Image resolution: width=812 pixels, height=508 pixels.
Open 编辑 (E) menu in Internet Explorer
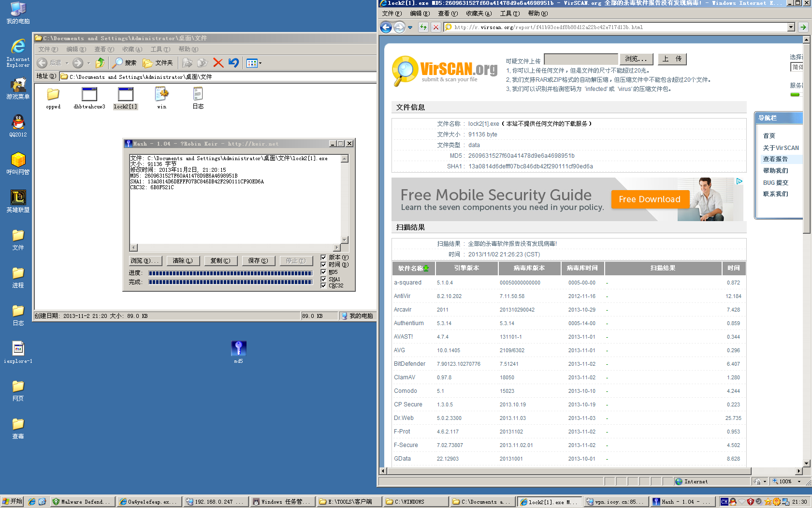[x=420, y=14]
